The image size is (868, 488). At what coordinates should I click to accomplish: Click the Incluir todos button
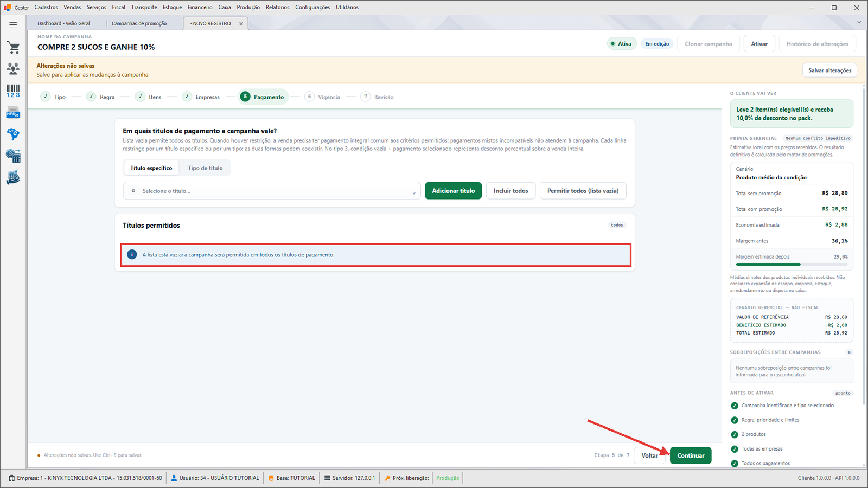pos(510,191)
